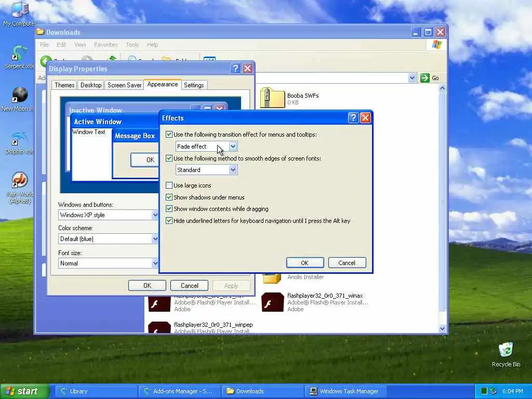Open the Favorites menu in Downloads

tap(106, 45)
